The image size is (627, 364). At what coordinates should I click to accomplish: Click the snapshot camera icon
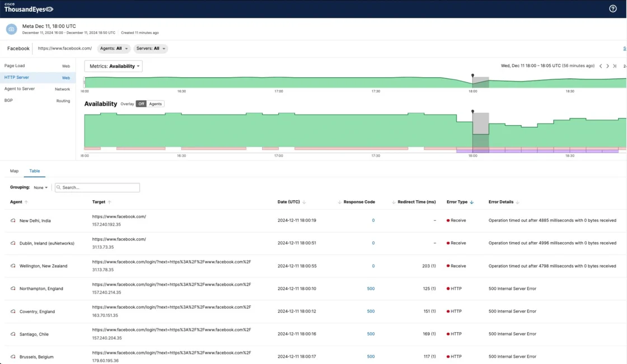pos(12,29)
